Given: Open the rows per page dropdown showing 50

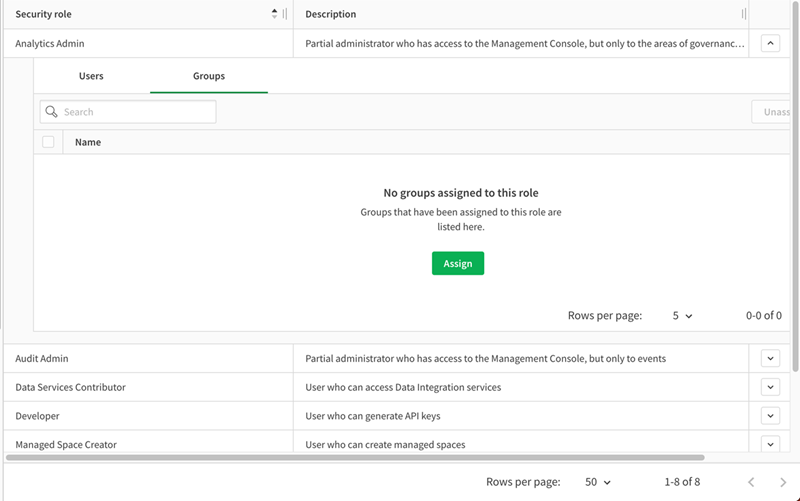Looking at the screenshot, I should point(597,482).
